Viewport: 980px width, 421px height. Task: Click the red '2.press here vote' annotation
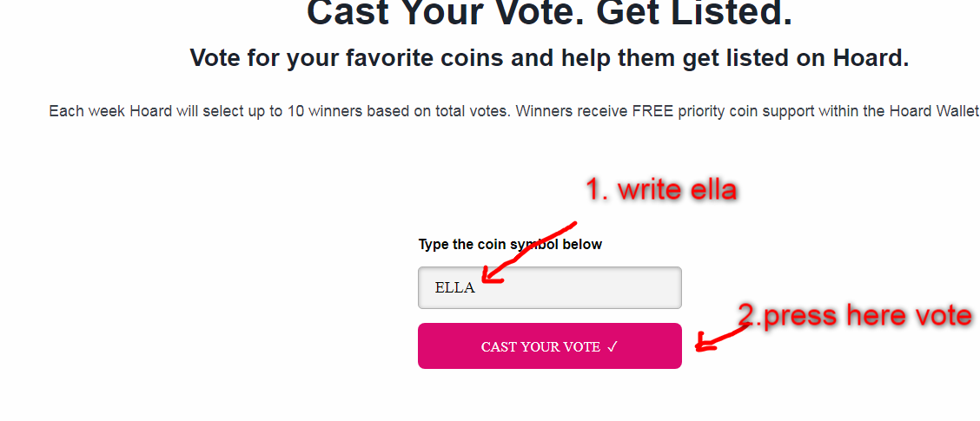(x=854, y=315)
